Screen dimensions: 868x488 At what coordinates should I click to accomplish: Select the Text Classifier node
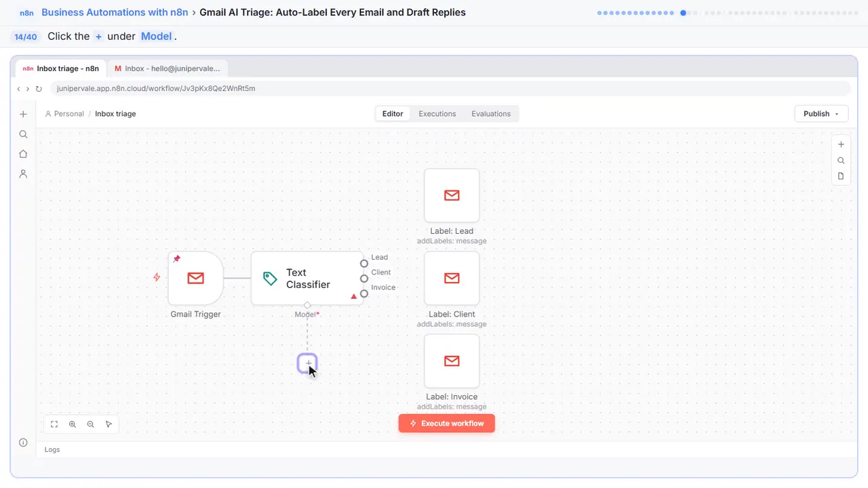(307, 278)
